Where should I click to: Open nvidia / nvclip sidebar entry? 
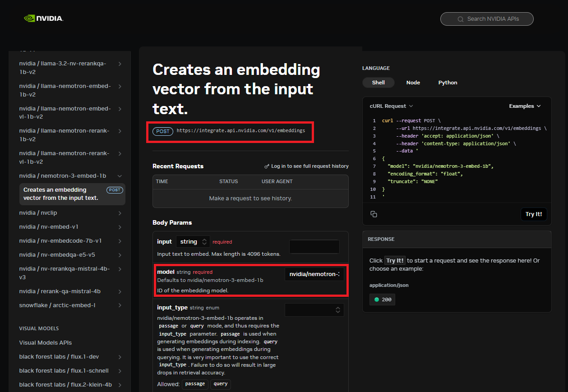38,213
